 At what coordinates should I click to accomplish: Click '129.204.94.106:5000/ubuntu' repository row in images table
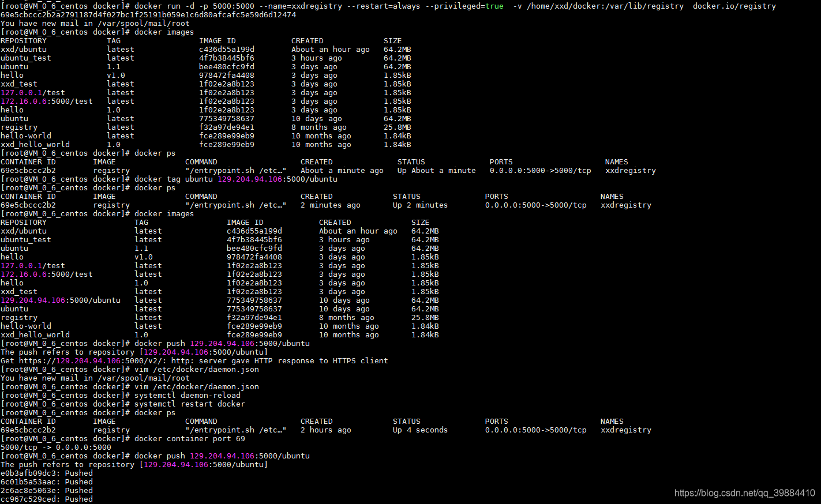pyautogui.click(x=61, y=300)
